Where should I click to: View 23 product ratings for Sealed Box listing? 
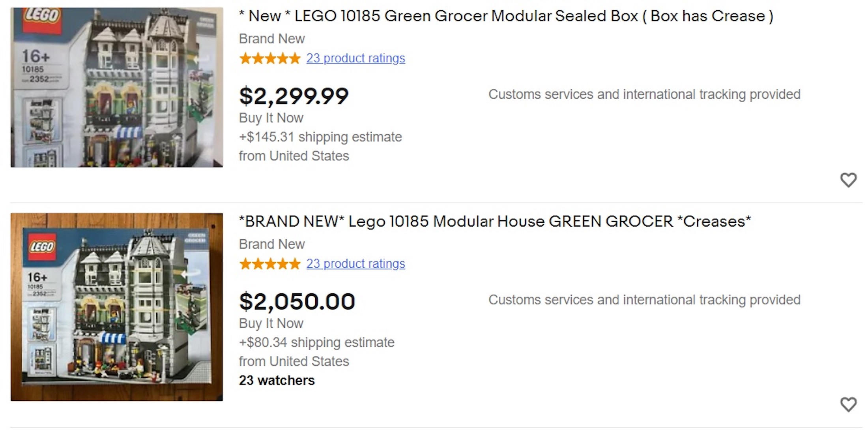[355, 58]
